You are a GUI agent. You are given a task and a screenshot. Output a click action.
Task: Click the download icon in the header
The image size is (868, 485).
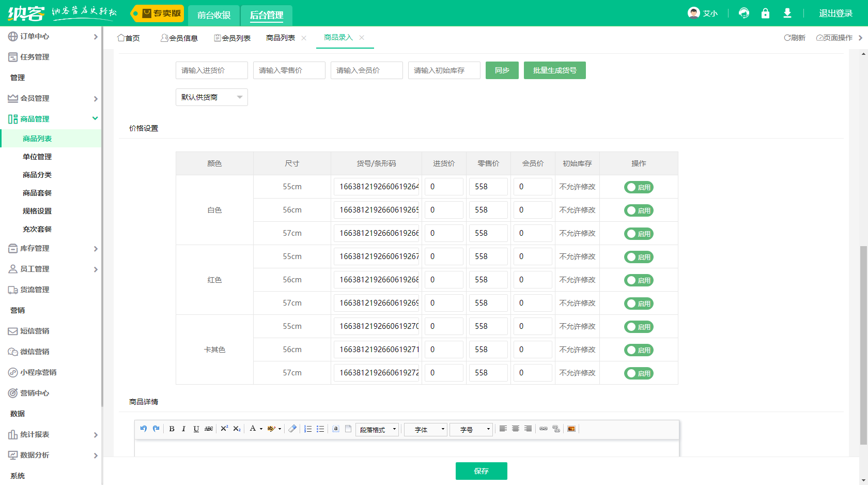tap(787, 13)
